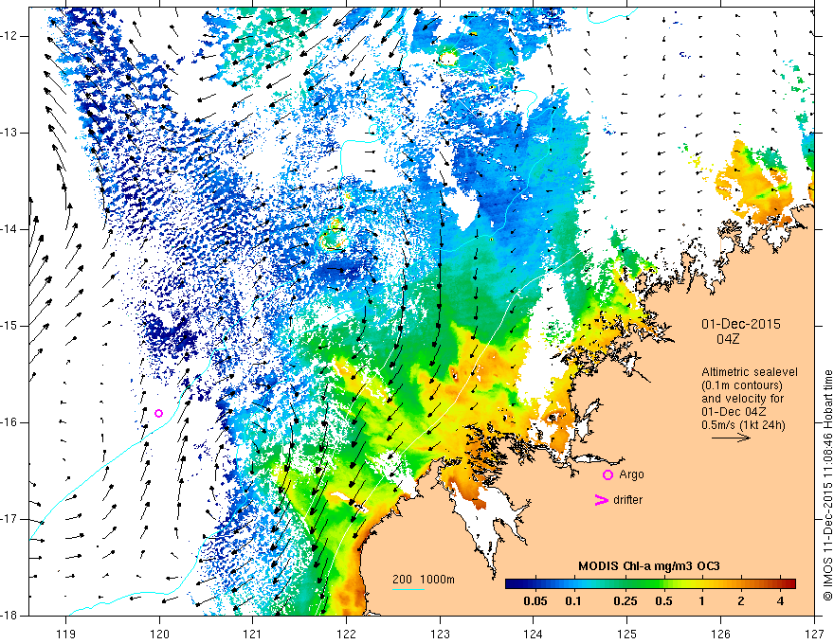Click the "Argo" legend label
This screenshot has height=644, width=834.
pos(631,474)
